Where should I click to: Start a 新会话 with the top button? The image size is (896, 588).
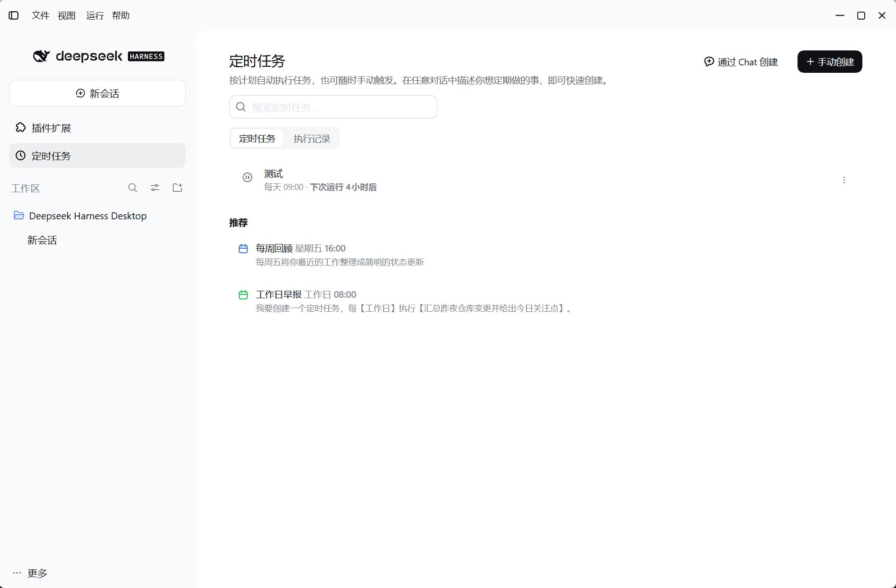pyautogui.click(x=98, y=93)
